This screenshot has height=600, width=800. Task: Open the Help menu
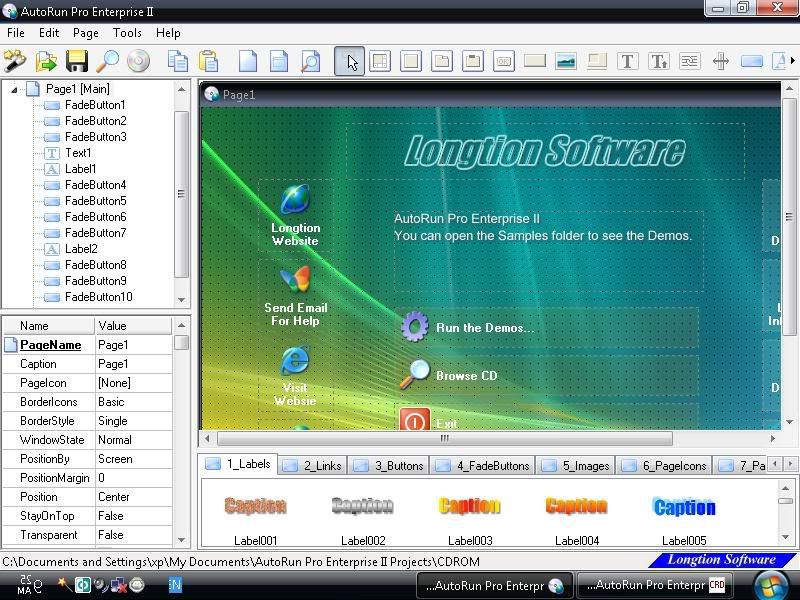[168, 33]
